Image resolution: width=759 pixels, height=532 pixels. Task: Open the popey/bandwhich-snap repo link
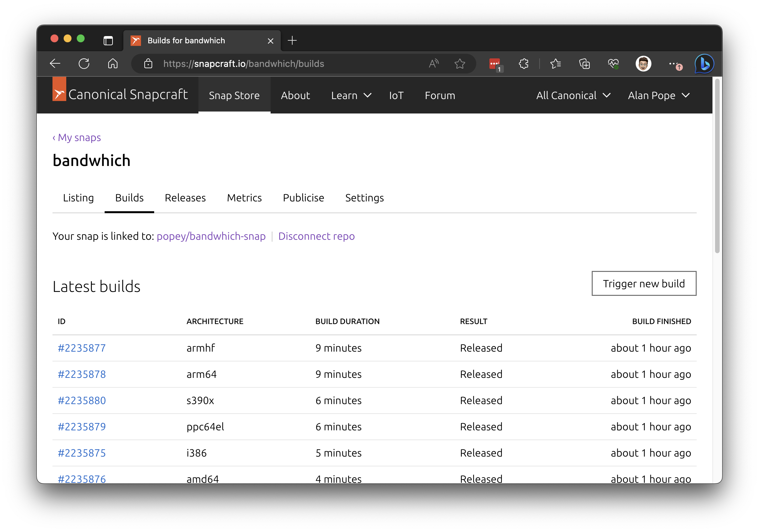pyautogui.click(x=211, y=236)
